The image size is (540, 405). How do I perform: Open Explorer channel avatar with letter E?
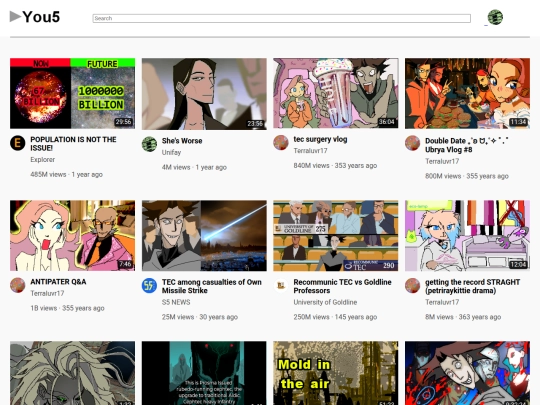point(18,143)
